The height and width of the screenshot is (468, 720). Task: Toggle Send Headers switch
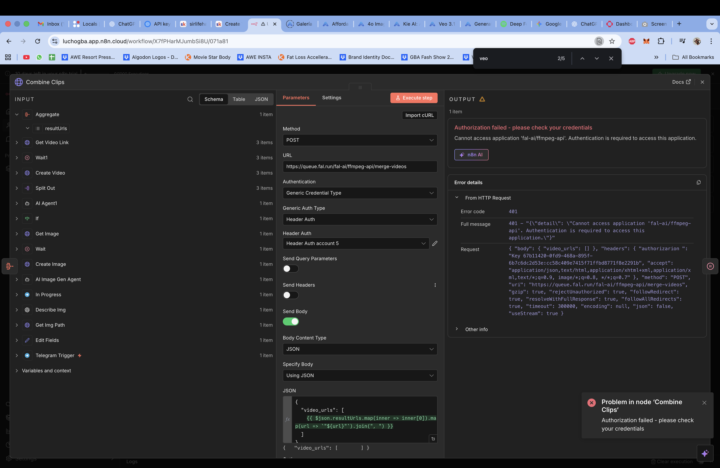pyautogui.click(x=290, y=295)
